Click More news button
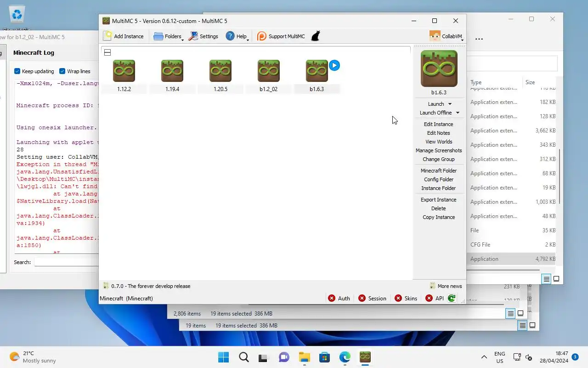This screenshot has width=588, height=368. tap(446, 286)
